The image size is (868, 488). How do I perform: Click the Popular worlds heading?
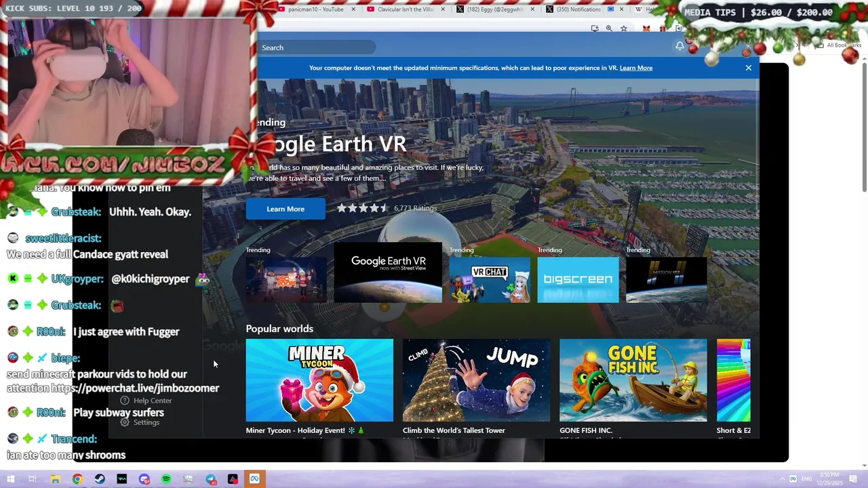point(279,329)
